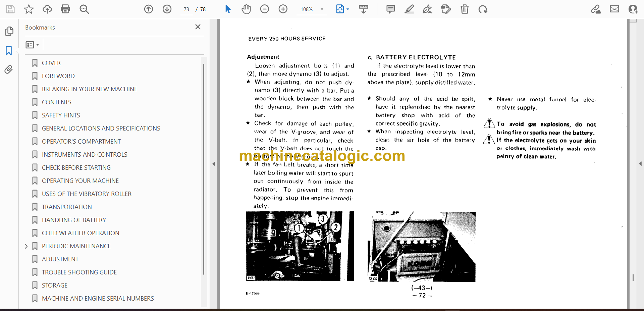Select the highlight text pen
This screenshot has width=644, height=311.
(409, 9)
